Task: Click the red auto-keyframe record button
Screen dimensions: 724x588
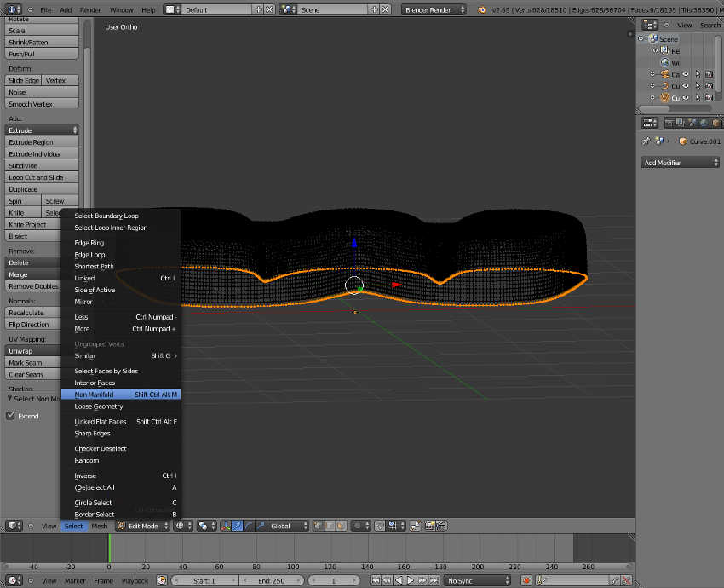Action: point(526,580)
